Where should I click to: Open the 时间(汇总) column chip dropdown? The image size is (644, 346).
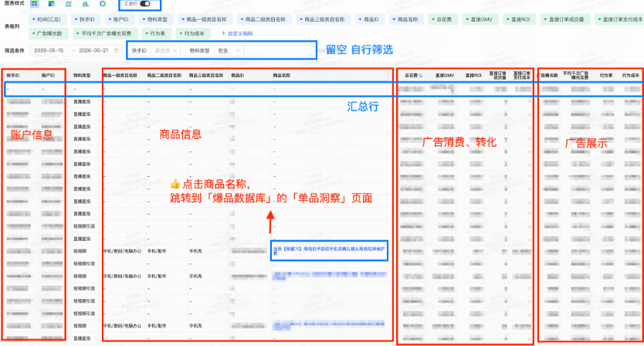[46, 19]
